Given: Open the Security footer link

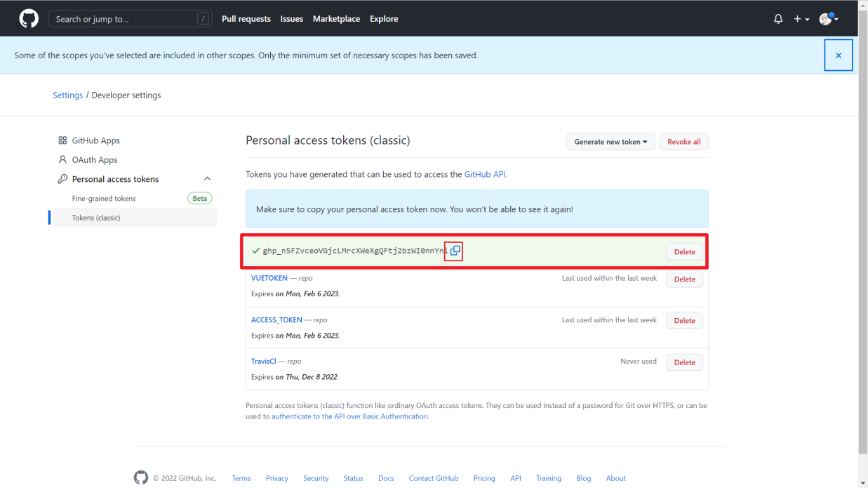Looking at the screenshot, I should click(x=316, y=478).
